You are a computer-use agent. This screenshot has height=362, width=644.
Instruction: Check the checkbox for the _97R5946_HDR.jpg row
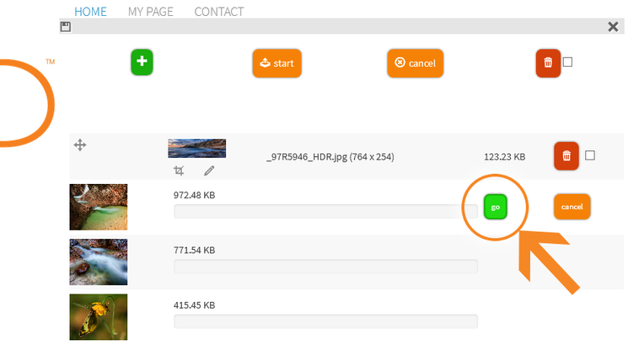(590, 155)
